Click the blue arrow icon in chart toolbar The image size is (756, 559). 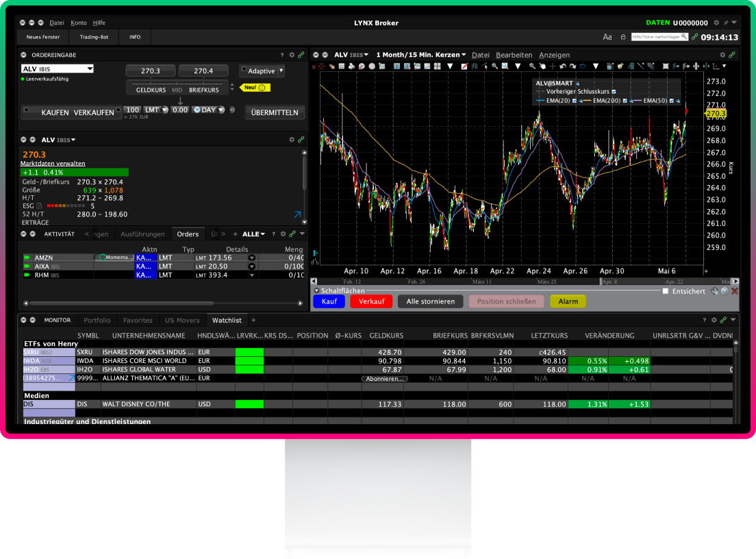coord(583,66)
